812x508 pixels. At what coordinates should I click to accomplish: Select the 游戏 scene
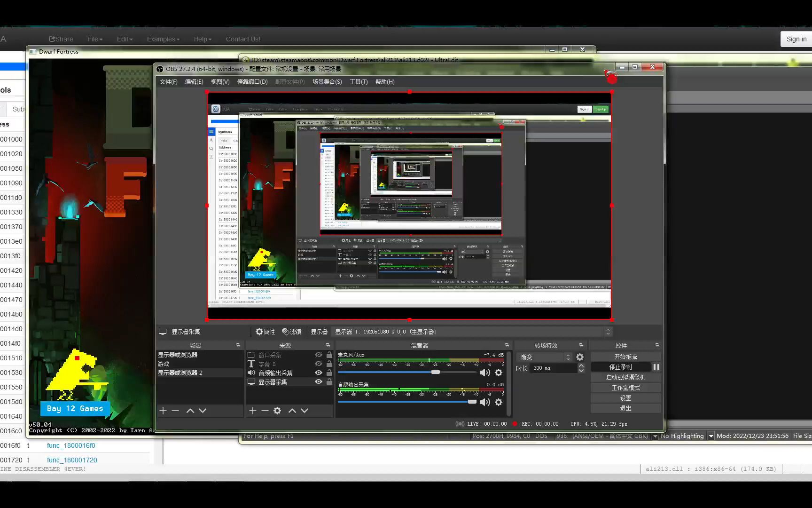coord(200,364)
